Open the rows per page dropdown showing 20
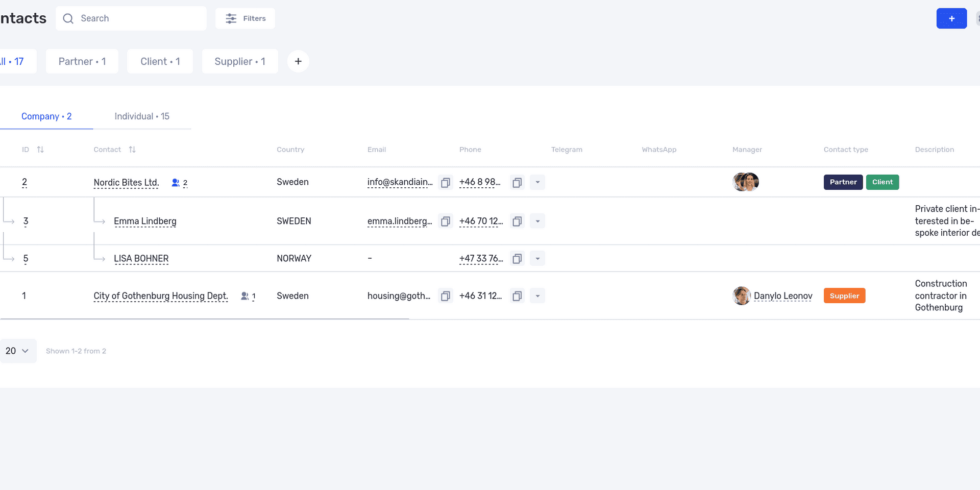The image size is (980, 490). click(x=17, y=351)
